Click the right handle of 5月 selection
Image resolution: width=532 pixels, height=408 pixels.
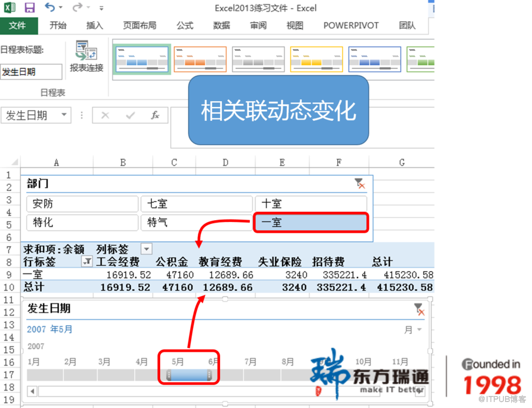pos(210,374)
